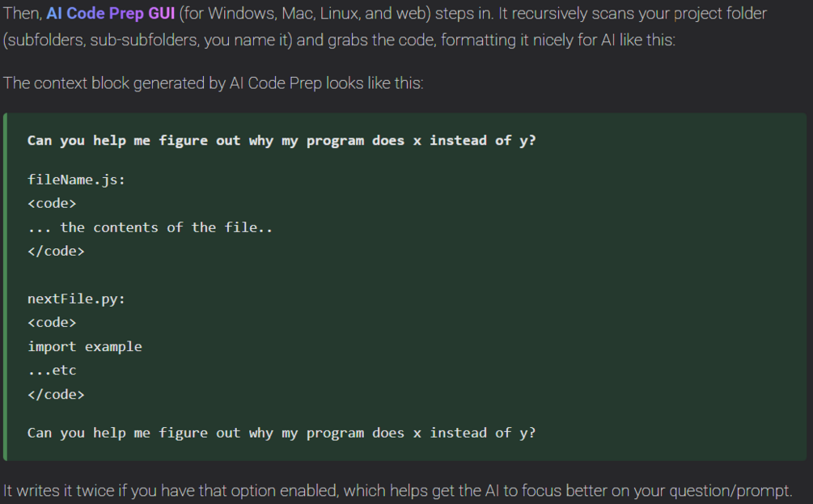The image size is (813, 504).
Task: Click the fileName.js: line in code block
Action: point(76,180)
